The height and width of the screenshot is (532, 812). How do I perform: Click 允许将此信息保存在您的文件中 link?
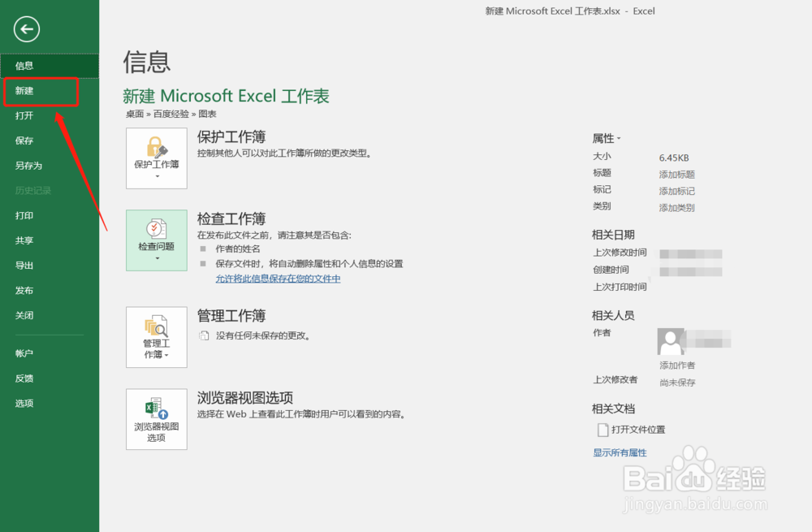[x=279, y=279]
